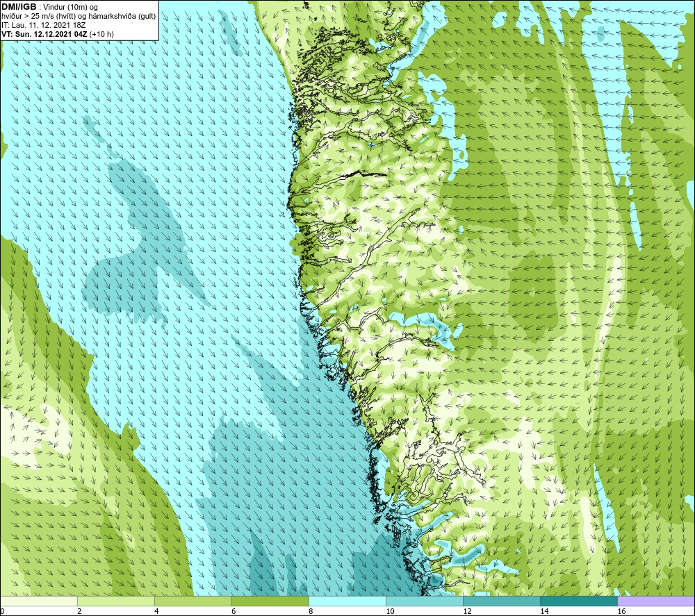Viewport: 695px width, 616px height.
Task: Click the '(+10 h)' forecast offset text
Action: pos(101,34)
